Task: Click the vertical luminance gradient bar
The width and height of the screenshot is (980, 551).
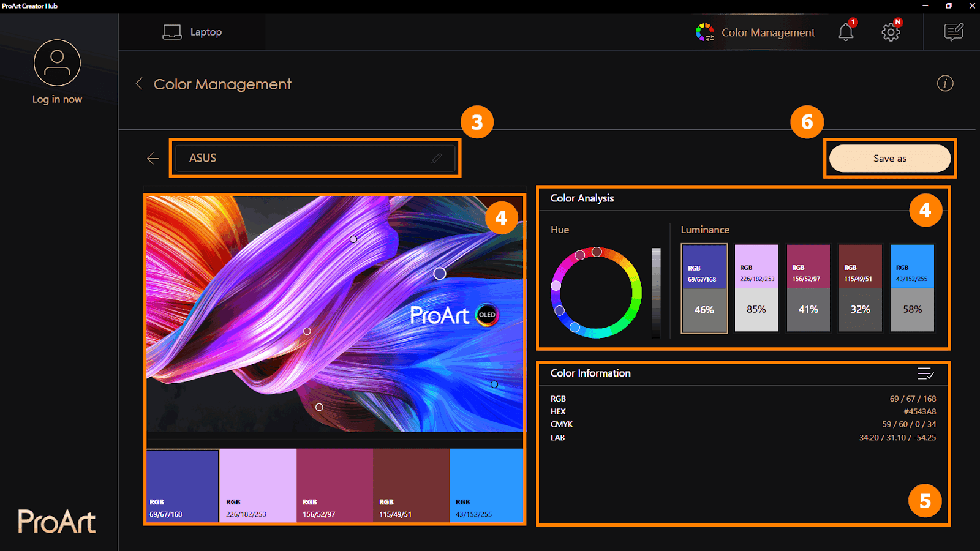Action: pyautogui.click(x=657, y=293)
